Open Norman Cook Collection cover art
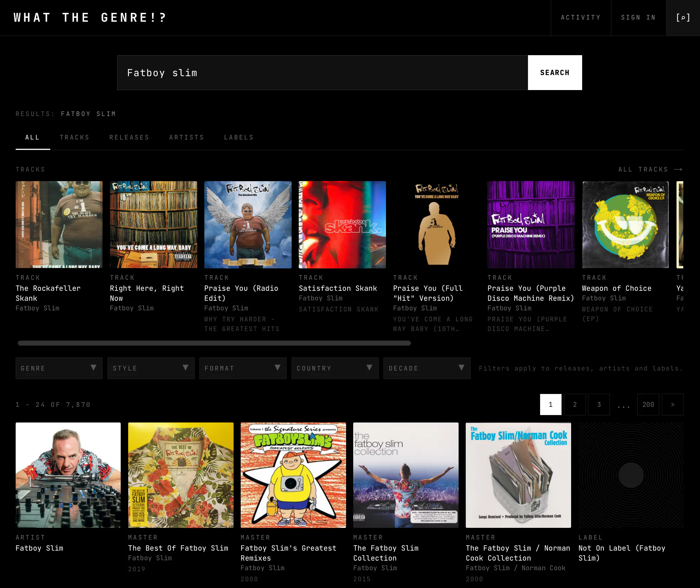The height and width of the screenshot is (588, 700). pyautogui.click(x=518, y=475)
